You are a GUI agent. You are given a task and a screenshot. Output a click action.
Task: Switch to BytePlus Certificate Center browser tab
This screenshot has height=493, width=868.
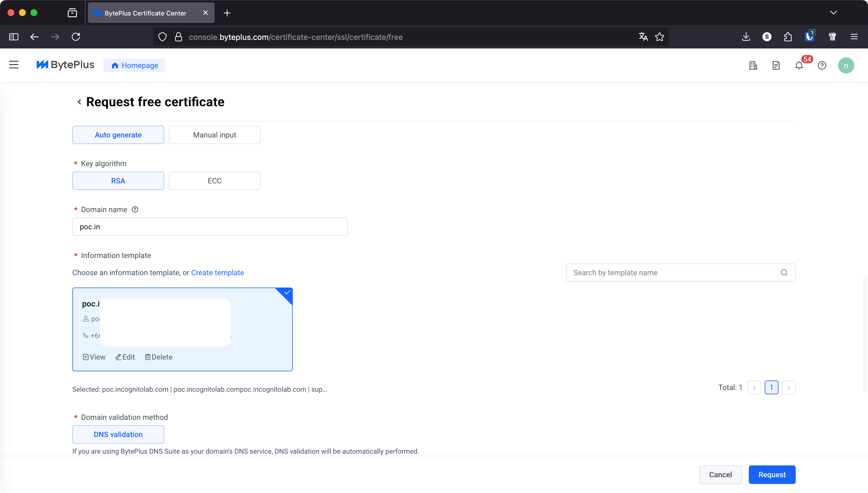click(x=151, y=13)
